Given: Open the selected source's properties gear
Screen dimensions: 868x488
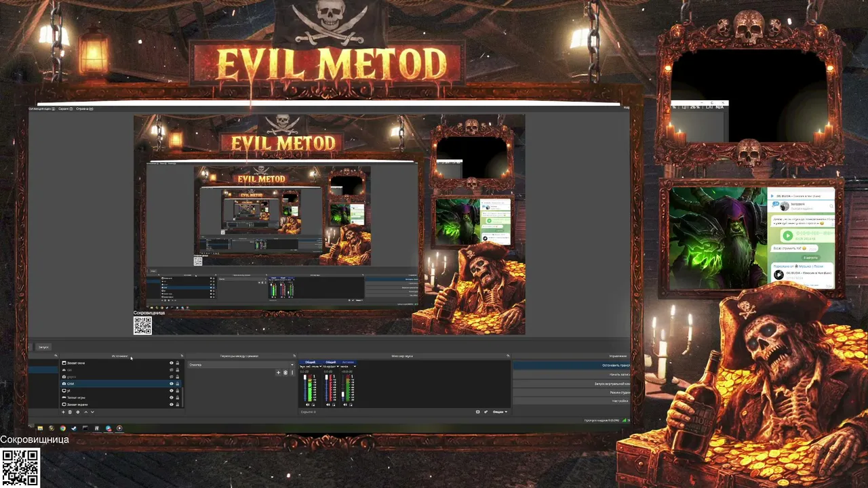Looking at the screenshot, I should coord(78,412).
